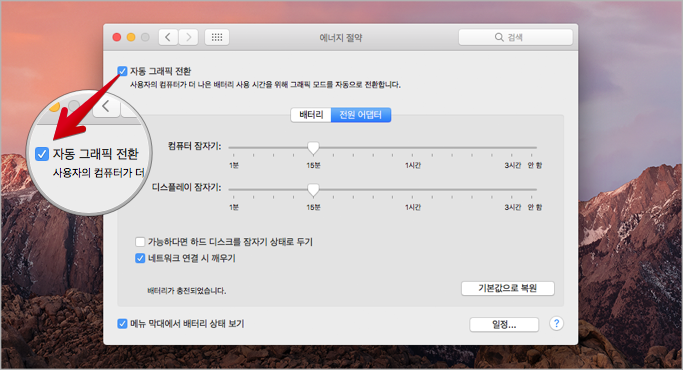Switch to the 배터리 tab
The width and height of the screenshot is (683, 370).
click(311, 115)
